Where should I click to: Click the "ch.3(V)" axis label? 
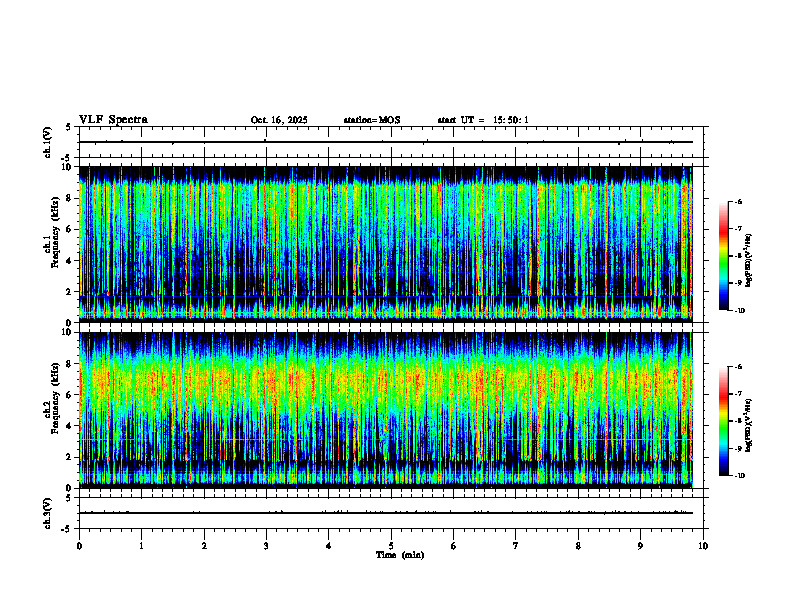click(47, 514)
